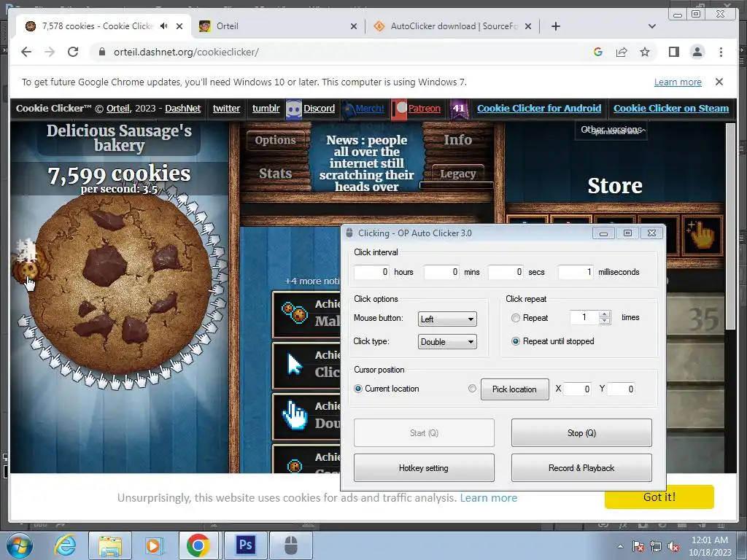Image resolution: width=747 pixels, height=560 pixels.
Task: Close the Orteil tab
Action: point(354,26)
